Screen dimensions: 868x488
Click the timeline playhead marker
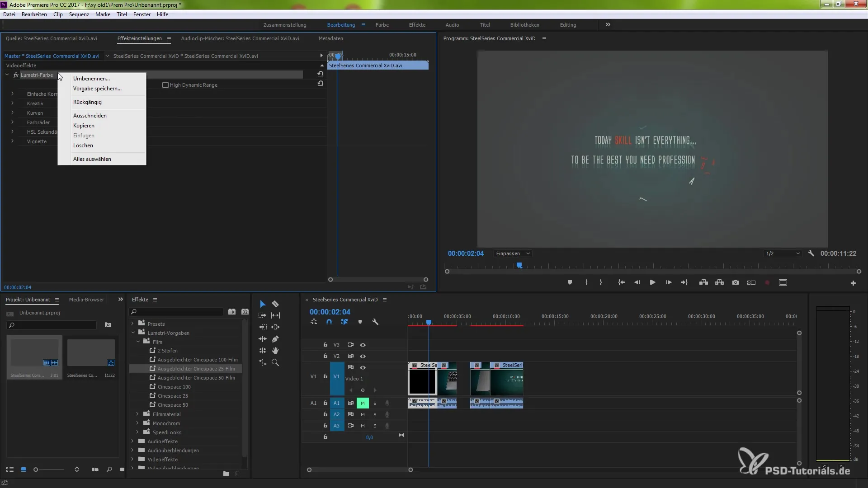pos(429,322)
